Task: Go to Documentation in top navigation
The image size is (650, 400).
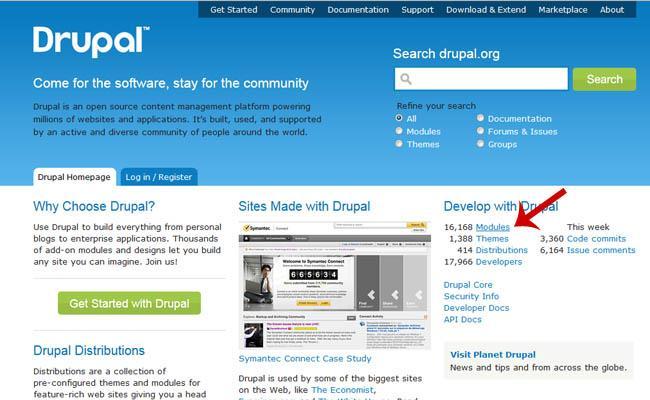Action: 358,10
